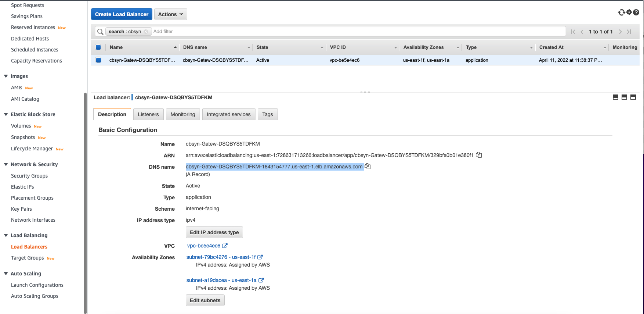Open Availability Zones column sort arrow

(x=458, y=48)
